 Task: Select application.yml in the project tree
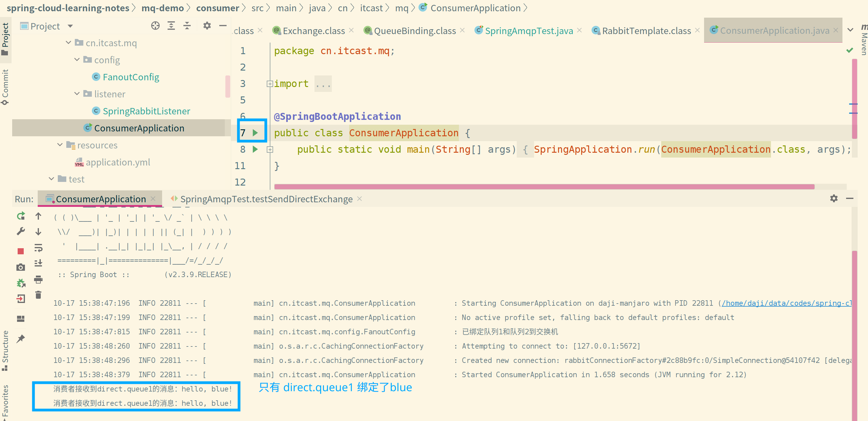pos(118,162)
